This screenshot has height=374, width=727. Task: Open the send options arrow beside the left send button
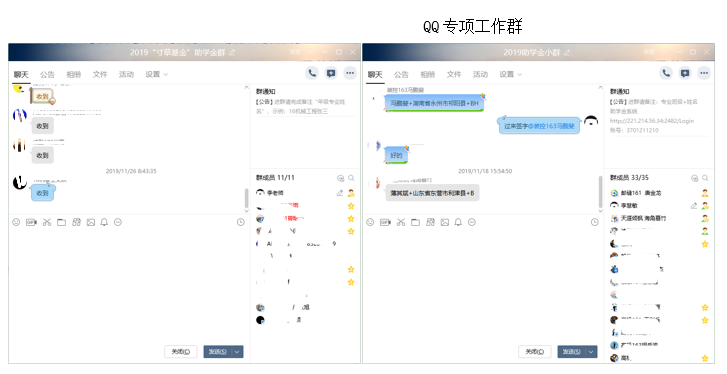point(237,352)
